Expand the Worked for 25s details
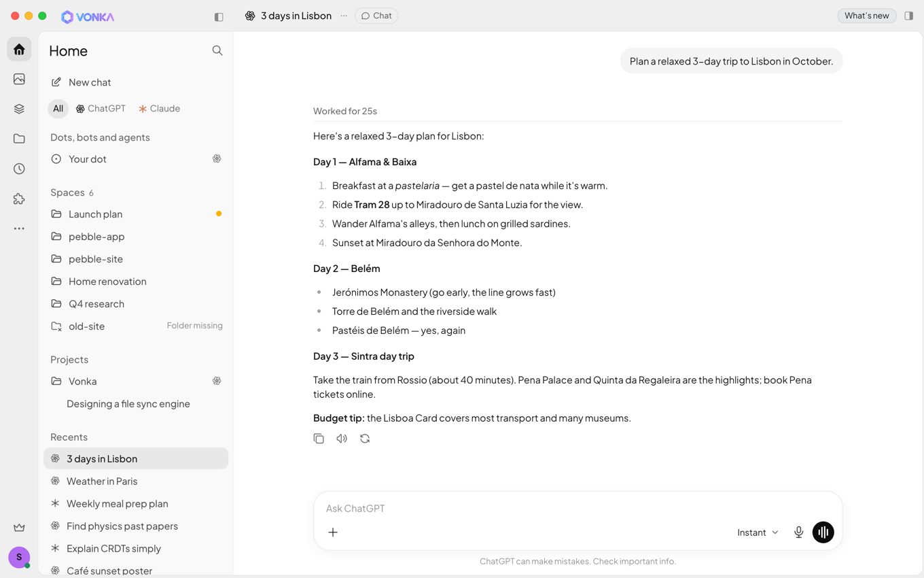924x578 pixels. pyautogui.click(x=345, y=111)
